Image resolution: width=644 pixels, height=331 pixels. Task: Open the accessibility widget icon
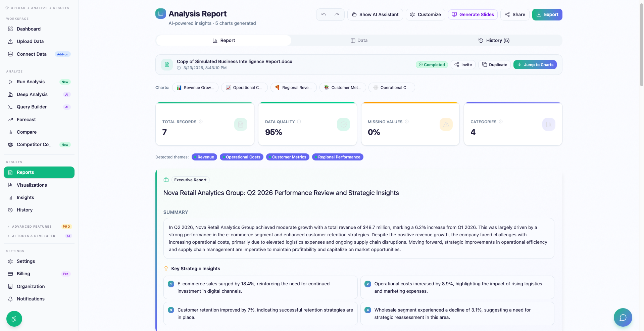pyautogui.click(x=14, y=319)
